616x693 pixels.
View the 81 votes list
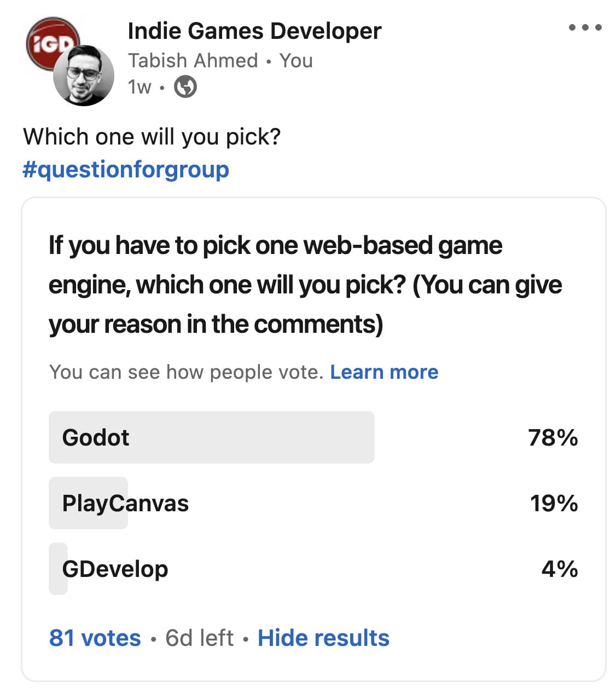pos(95,638)
